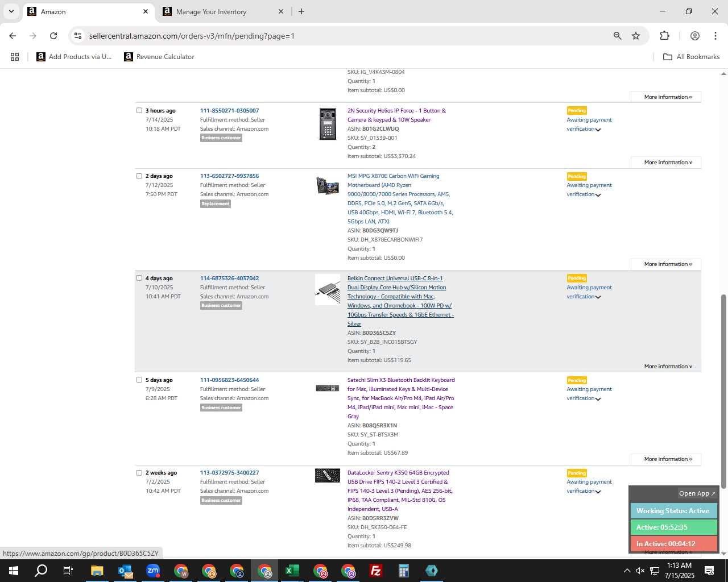Click the green Active time bar
Viewport: 728px width, 582px height.
tap(673, 527)
